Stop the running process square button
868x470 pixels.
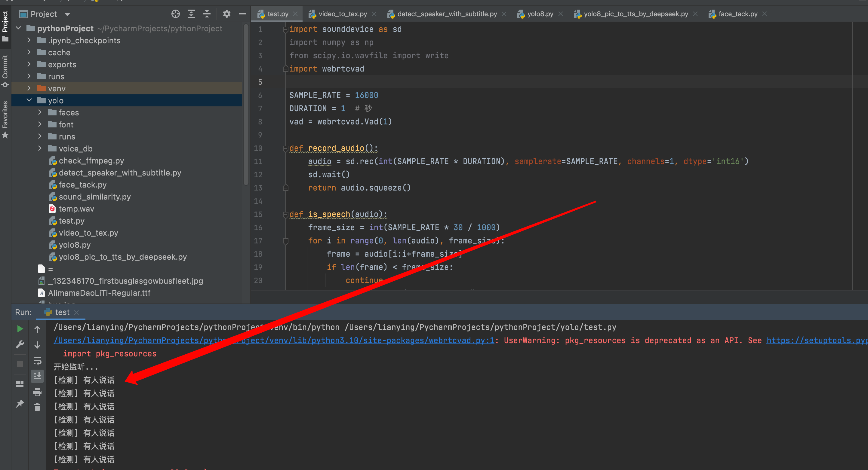click(x=20, y=364)
